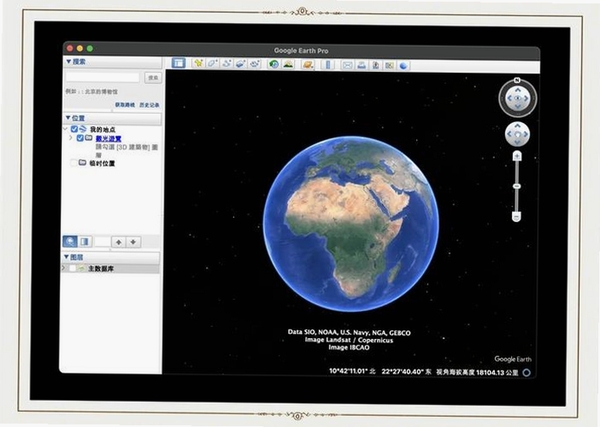
Task: Pan up using move joystick arrow
Action: [518, 125]
